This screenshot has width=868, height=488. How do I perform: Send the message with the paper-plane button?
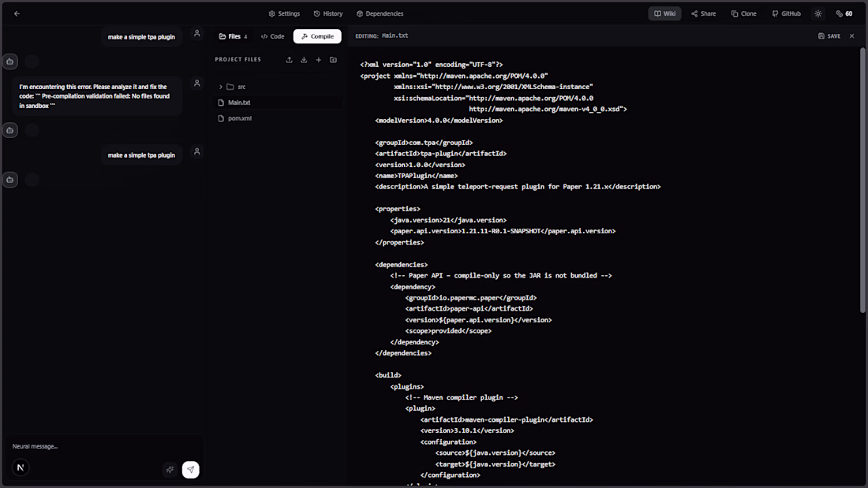(x=190, y=470)
